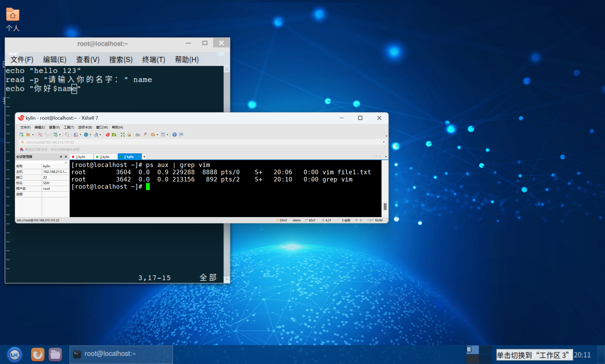Screen dimensions: 605x364
Task: Click the layout panes icon in Xshell toolbar
Action: pyautogui.click(x=163, y=135)
